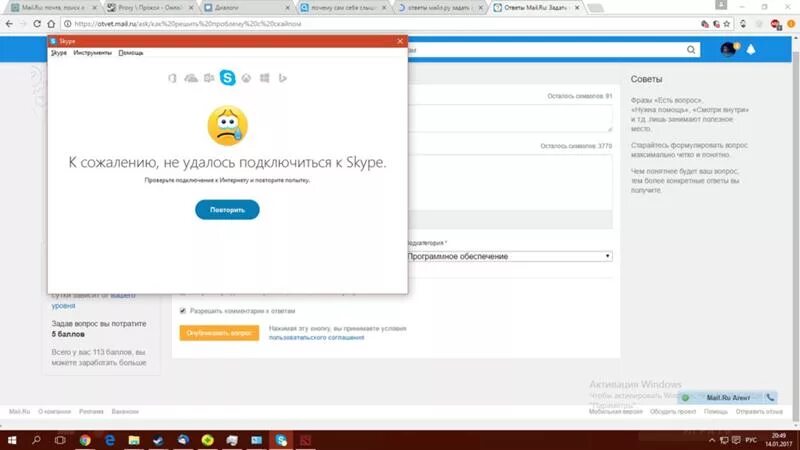Click the question title text field
Screen dimensions: 800x450
click(510, 118)
